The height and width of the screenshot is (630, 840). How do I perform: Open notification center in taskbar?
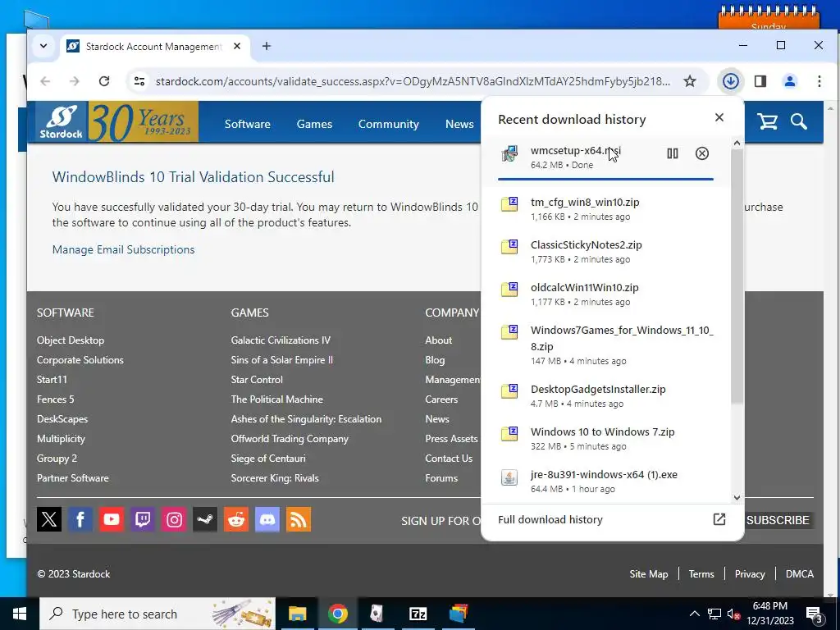coord(814,614)
